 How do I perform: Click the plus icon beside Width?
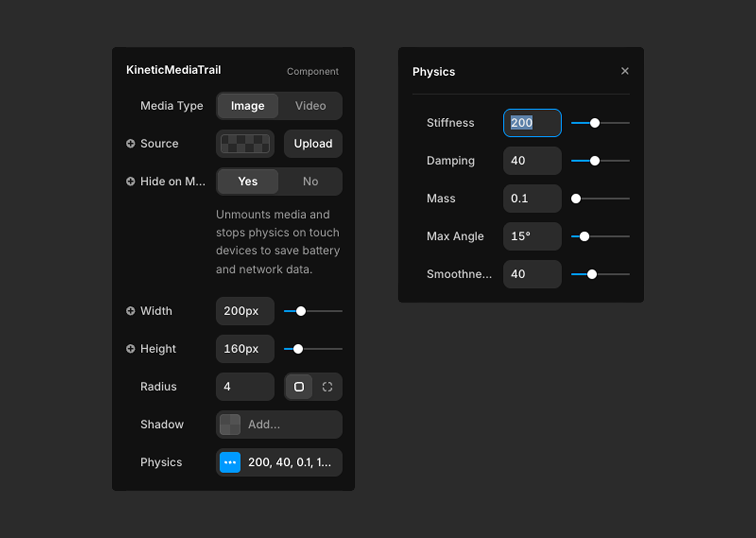pos(130,311)
